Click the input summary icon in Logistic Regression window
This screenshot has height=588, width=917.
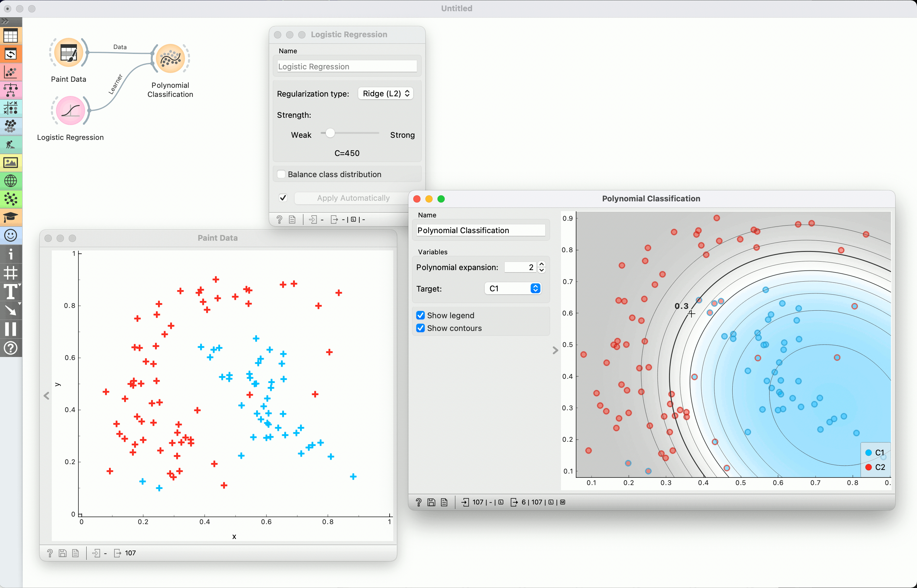click(x=313, y=220)
